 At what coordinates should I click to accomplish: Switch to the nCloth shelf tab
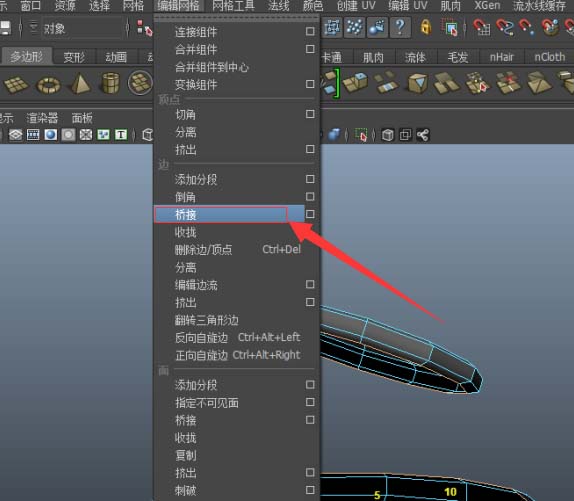point(549,57)
